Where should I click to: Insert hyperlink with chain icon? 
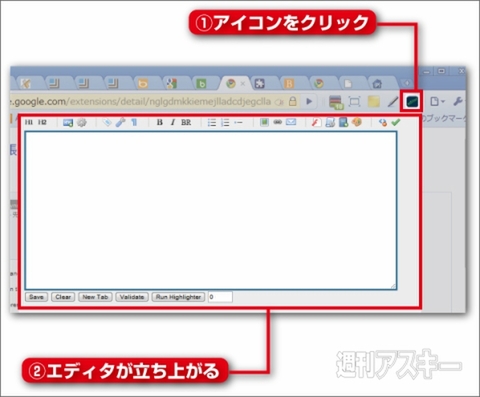pyautogui.click(x=277, y=122)
